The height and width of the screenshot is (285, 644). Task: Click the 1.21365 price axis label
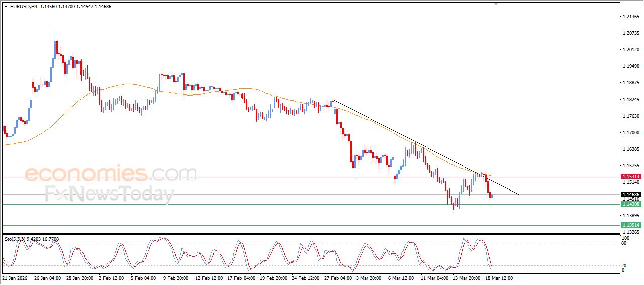click(630, 17)
